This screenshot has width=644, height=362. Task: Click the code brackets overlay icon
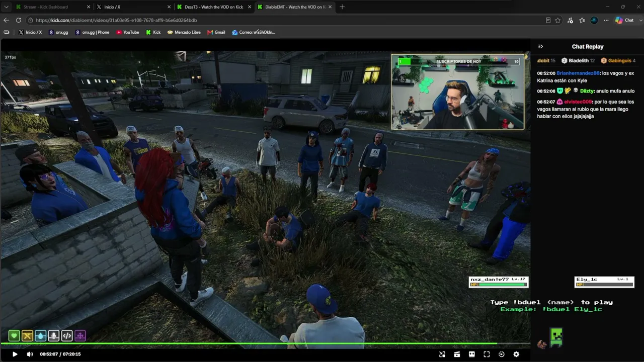coord(66,336)
